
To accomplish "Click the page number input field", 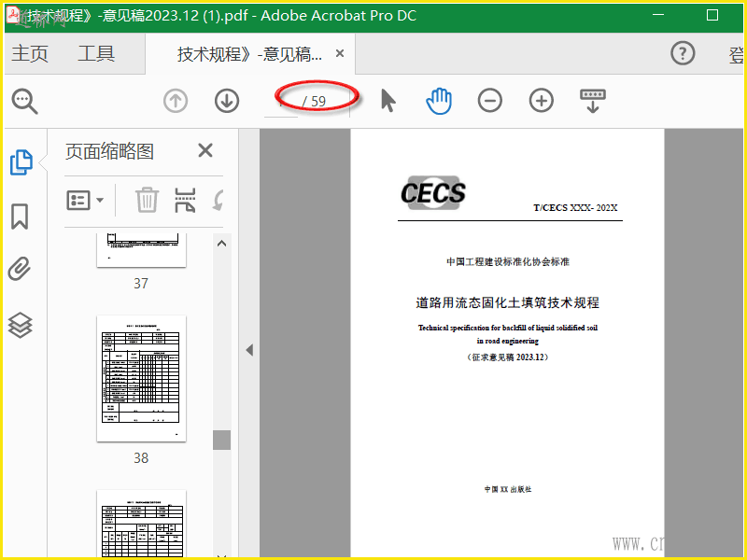I will 281,102.
